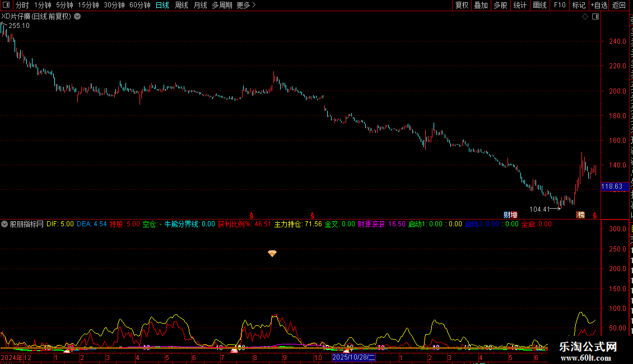This screenshot has width=633, height=364.
Task: Switch to the 月线 monthly chart
Action: click(200, 5)
